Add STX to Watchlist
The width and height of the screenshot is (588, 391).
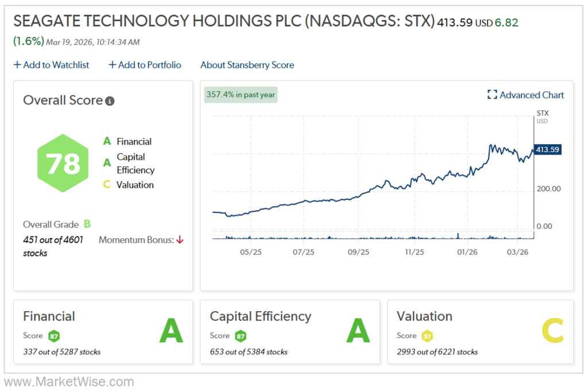click(x=51, y=65)
